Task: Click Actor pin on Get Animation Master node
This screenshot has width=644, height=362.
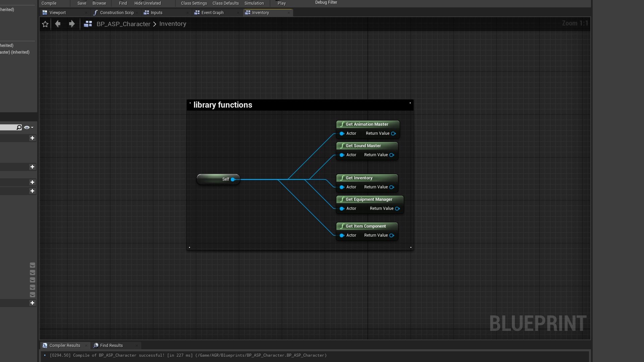Action: 342,133
